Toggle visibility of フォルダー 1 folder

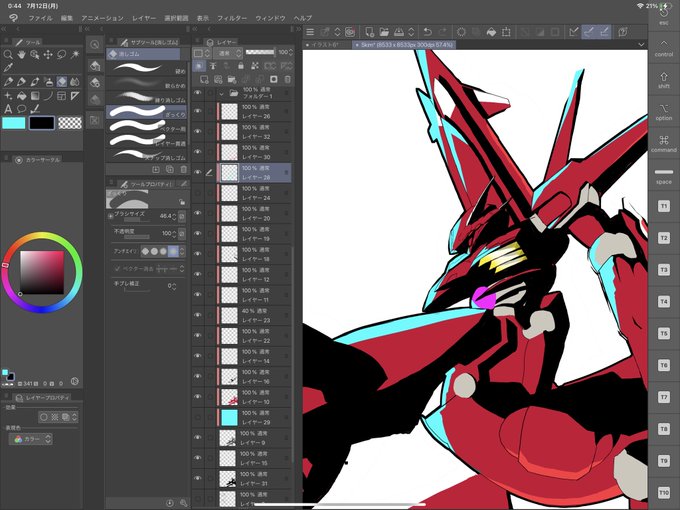[x=198, y=93]
